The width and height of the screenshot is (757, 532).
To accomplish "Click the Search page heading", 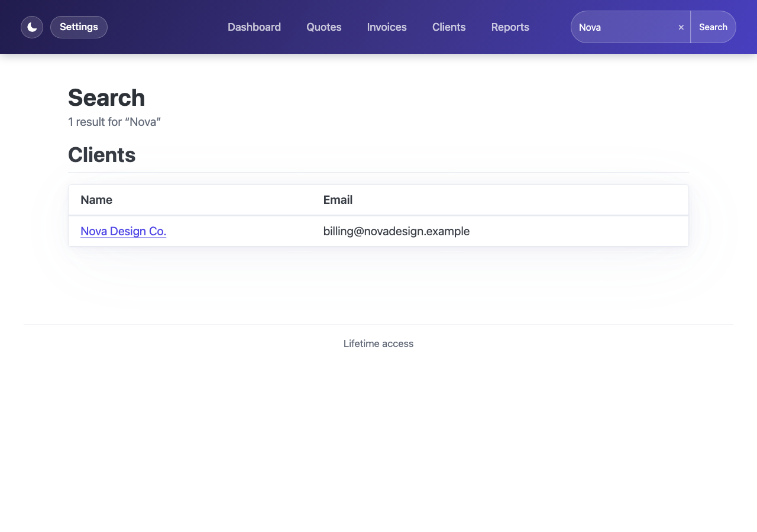I will pyautogui.click(x=106, y=98).
